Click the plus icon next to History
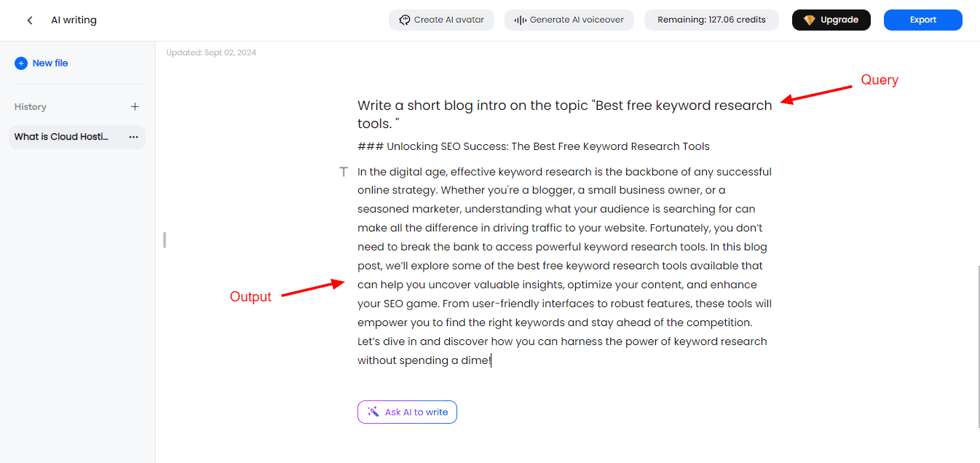This screenshot has height=463, width=980. tap(135, 107)
